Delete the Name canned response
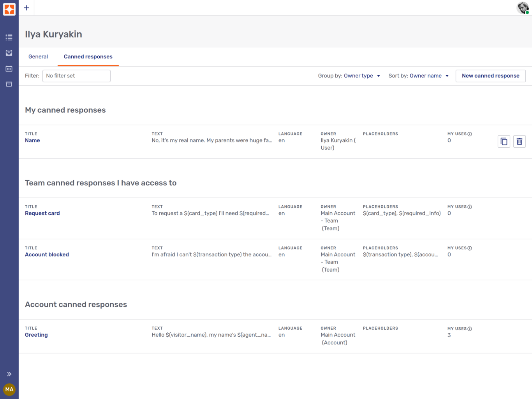This screenshot has height=399, width=532. pos(519,141)
